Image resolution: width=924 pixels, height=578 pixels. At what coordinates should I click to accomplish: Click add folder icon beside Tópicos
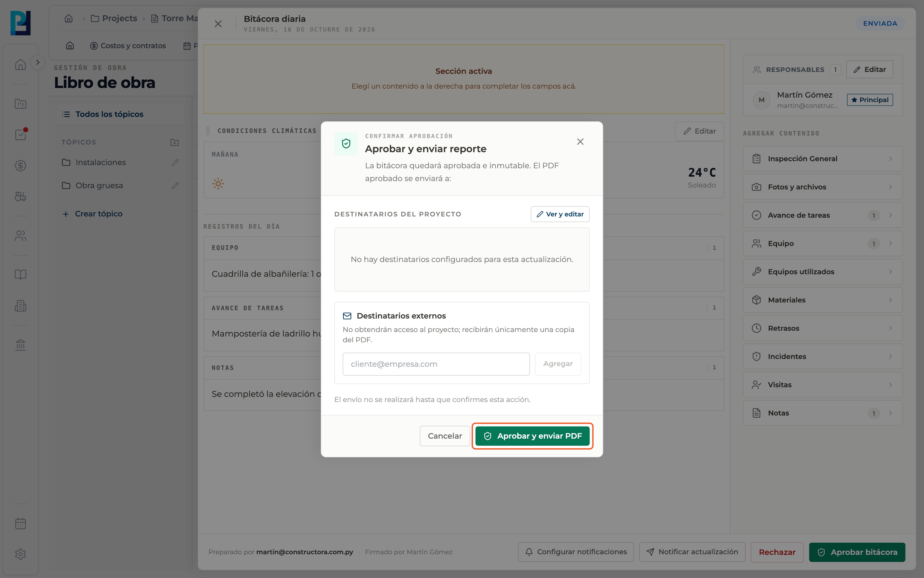click(175, 142)
